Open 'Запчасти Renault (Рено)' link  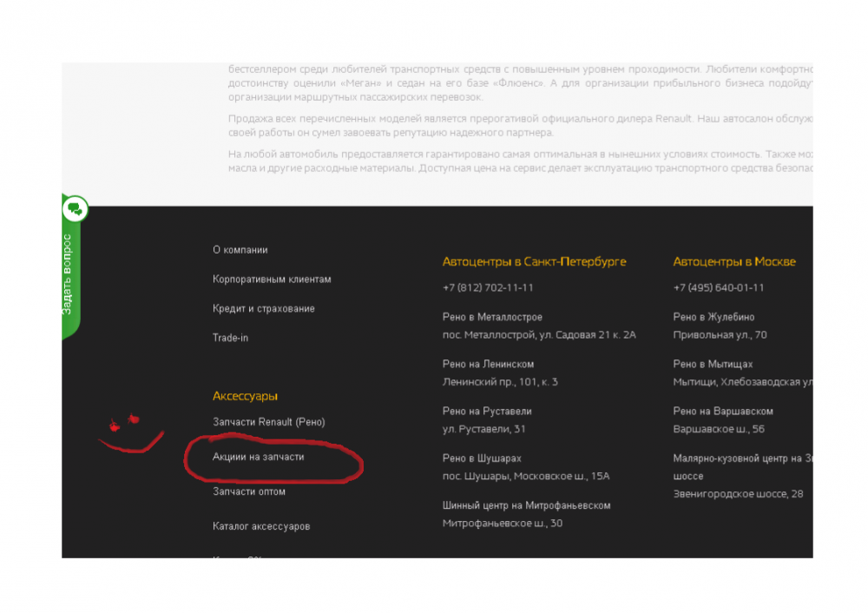click(268, 422)
